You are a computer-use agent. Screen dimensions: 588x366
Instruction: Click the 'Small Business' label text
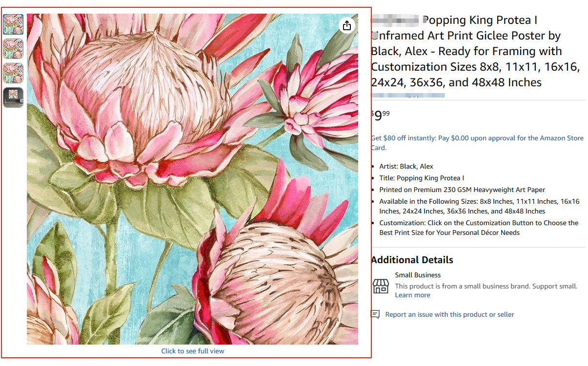418,275
